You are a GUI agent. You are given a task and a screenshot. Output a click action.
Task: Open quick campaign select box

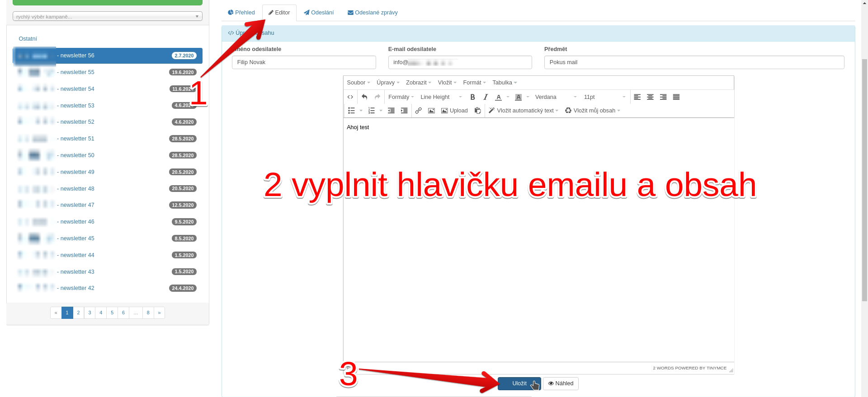click(x=108, y=17)
